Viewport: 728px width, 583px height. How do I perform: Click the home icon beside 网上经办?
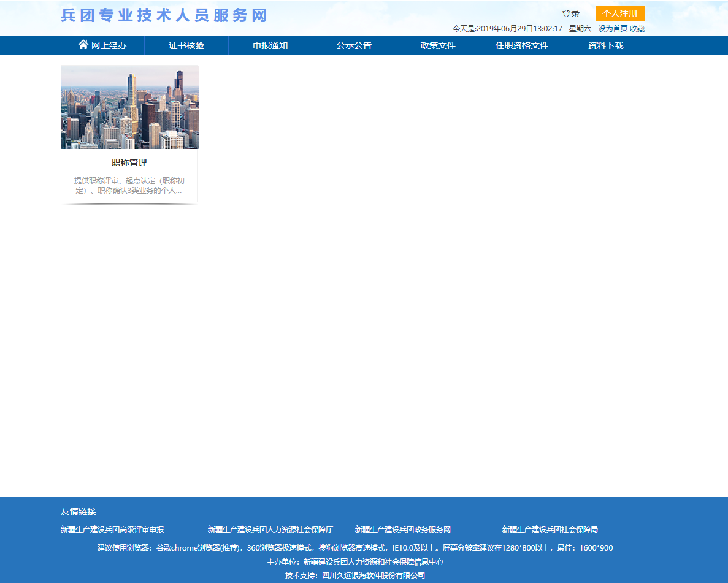[x=83, y=45]
